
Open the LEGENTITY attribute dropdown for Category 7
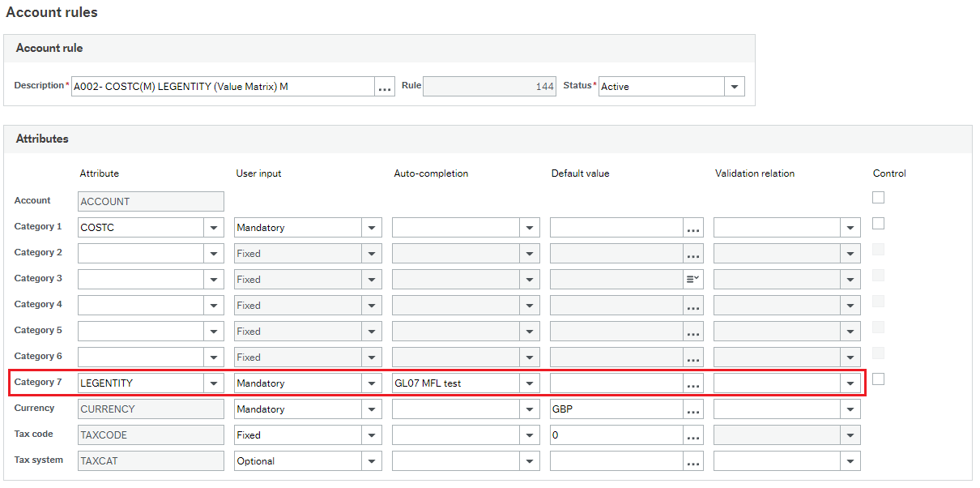213,382
